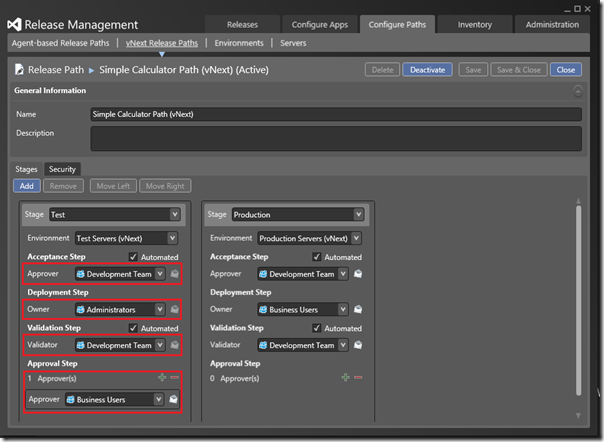Image resolution: width=604 pixels, height=442 pixels.
Task: Click the Remove stage button
Action: click(63, 186)
